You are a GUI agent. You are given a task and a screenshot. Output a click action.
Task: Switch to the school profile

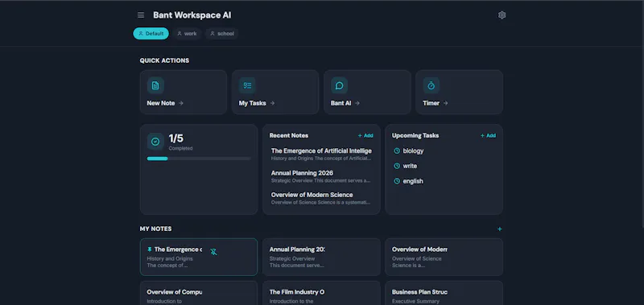click(x=222, y=34)
